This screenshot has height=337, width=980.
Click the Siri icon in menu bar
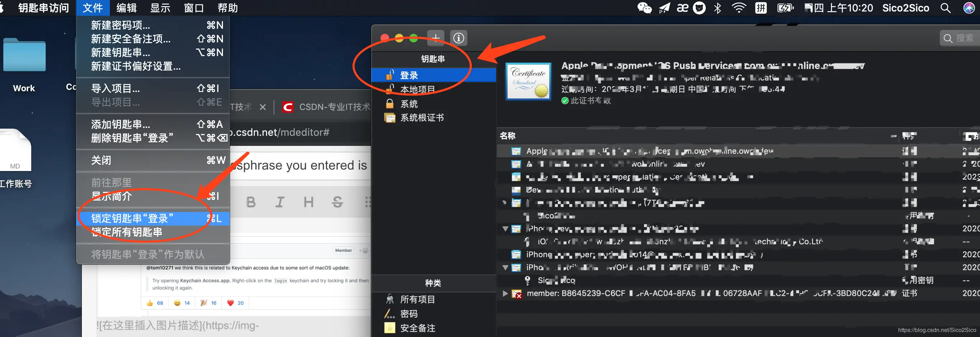(x=969, y=8)
